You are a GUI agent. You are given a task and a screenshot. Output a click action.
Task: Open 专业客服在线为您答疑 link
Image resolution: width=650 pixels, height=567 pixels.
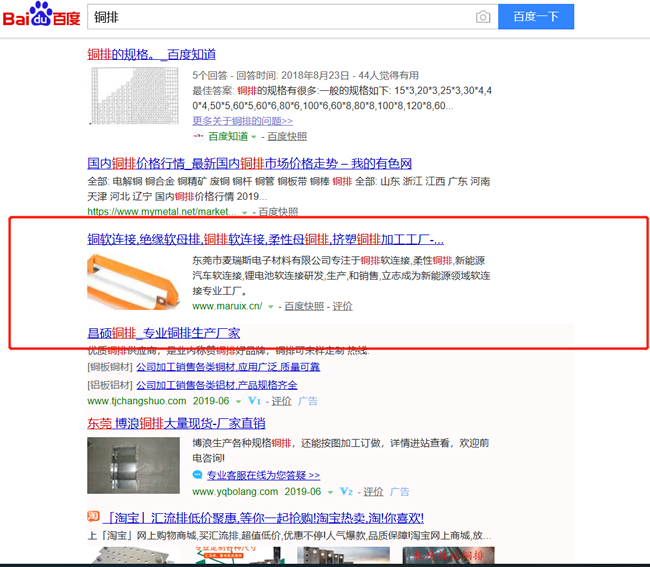263,475
